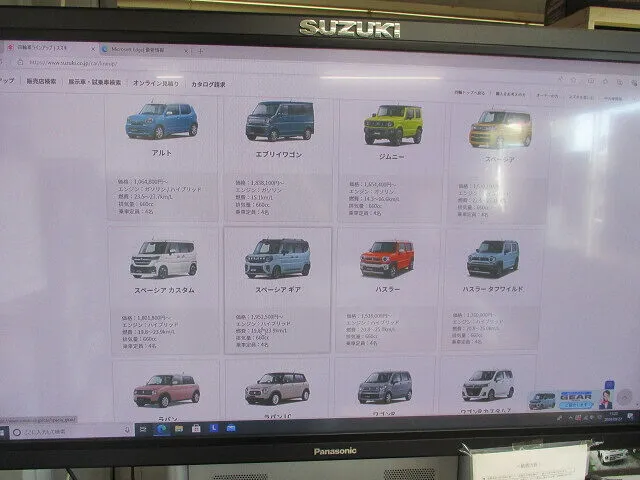Click the browser favorites star icon
Screen dimensions: 640x480
click(x=573, y=80)
